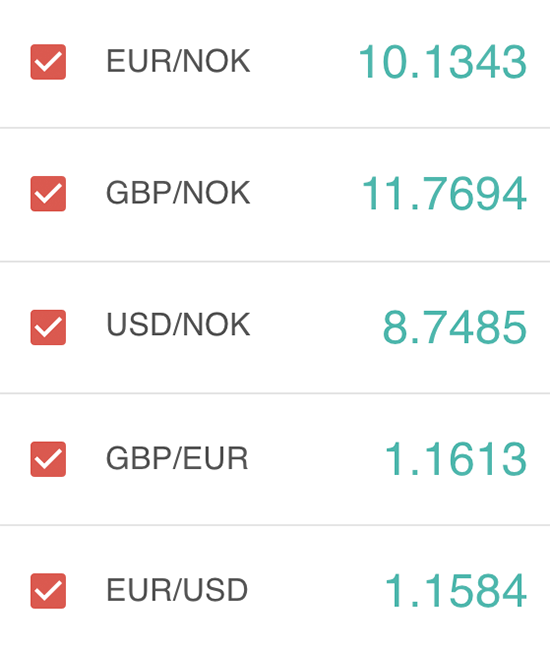The height and width of the screenshot is (650, 550).
Task: Select the 11.7694 rate value
Action: tap(444, 194)
